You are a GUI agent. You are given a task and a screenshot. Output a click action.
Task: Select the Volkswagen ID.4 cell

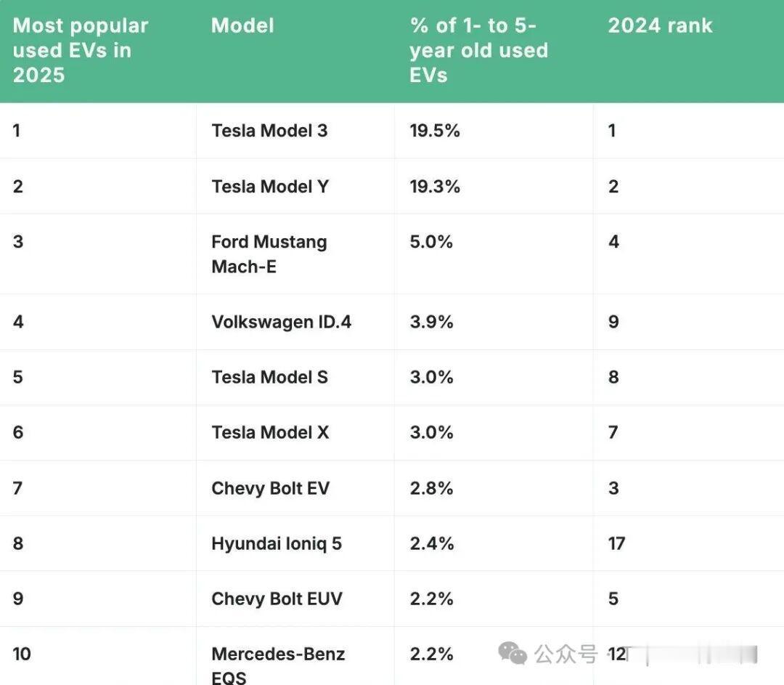(281, 322)
